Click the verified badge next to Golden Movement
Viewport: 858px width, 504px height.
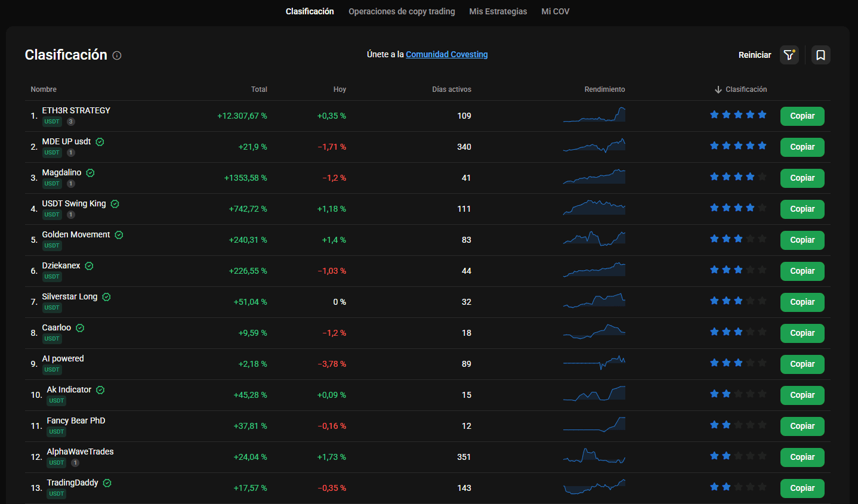(x=119, y=235)
